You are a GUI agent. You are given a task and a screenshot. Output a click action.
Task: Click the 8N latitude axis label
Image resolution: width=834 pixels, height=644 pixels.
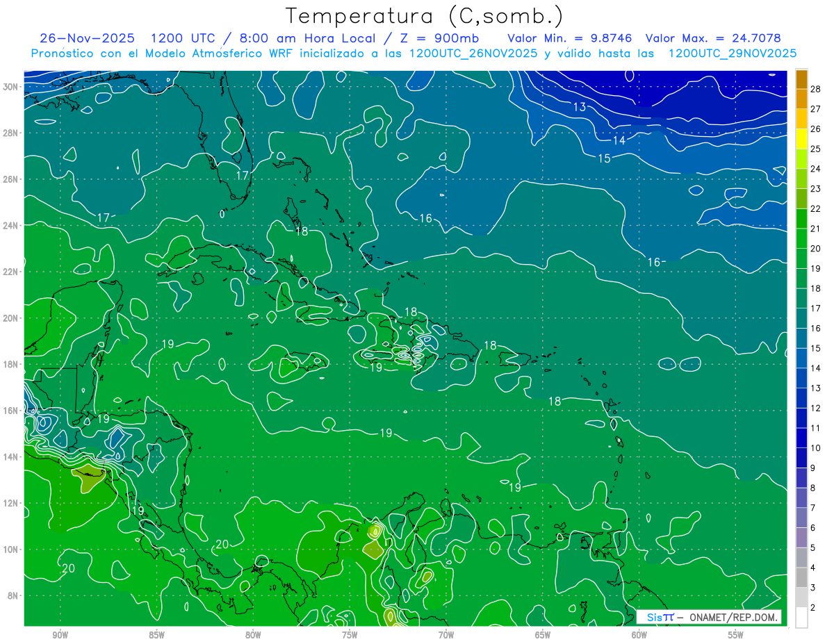[13, 595]
